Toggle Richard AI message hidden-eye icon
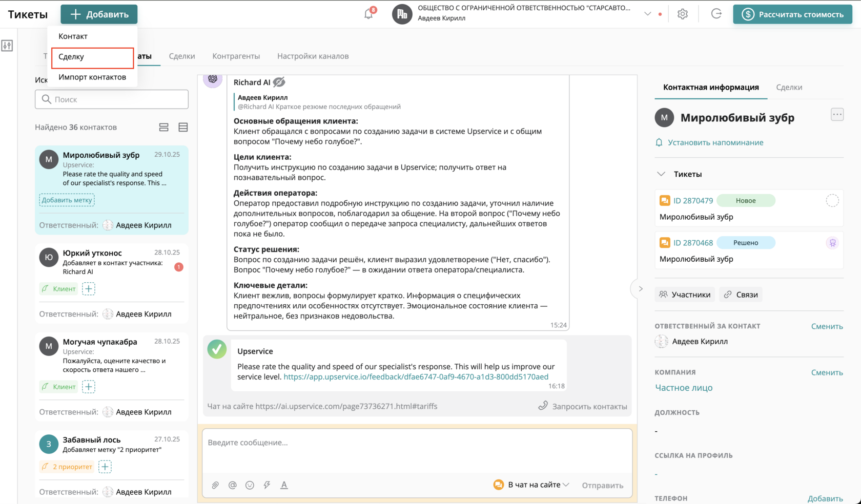This screenshot has width=861, height=504. 279,82
